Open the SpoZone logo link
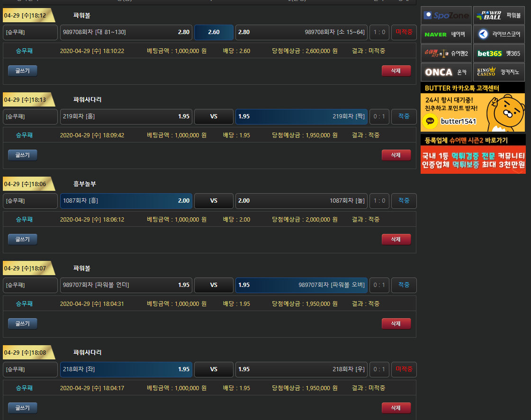Screen dimensions: 531x420 [446, 16]
